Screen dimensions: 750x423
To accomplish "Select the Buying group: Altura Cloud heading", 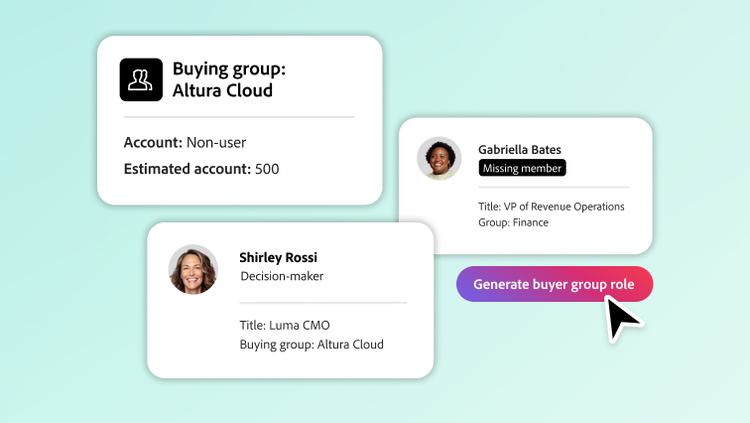I will (229, 79).
